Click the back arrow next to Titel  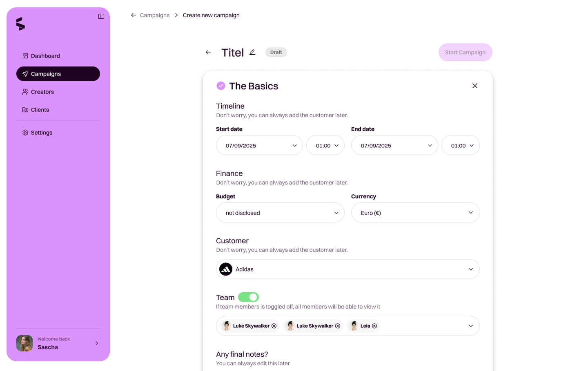208,52
